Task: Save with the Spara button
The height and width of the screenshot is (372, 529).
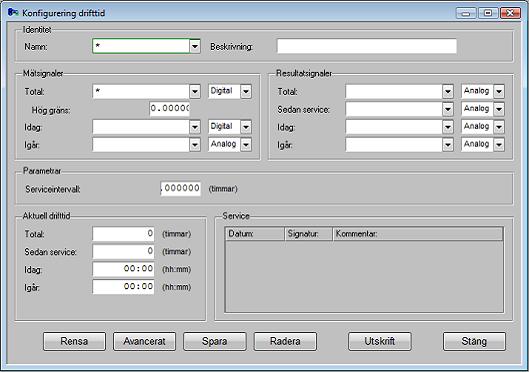Action: (x=215, y=341)
